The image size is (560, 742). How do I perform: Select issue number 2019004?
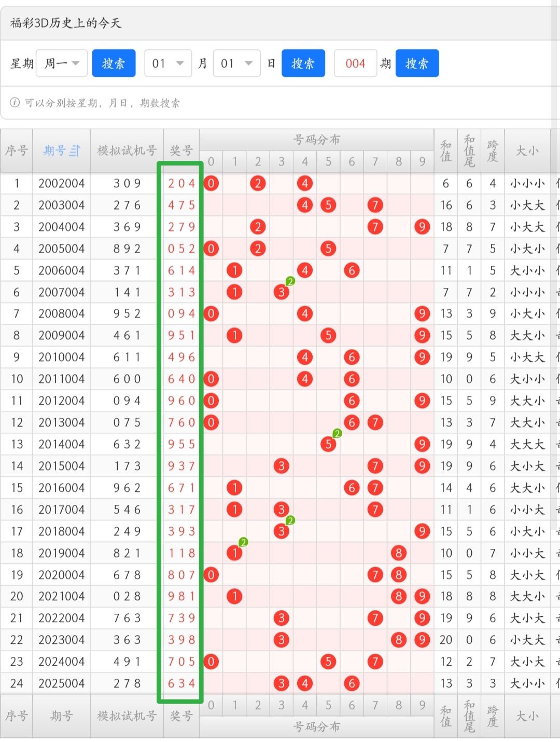pos(61,553)
